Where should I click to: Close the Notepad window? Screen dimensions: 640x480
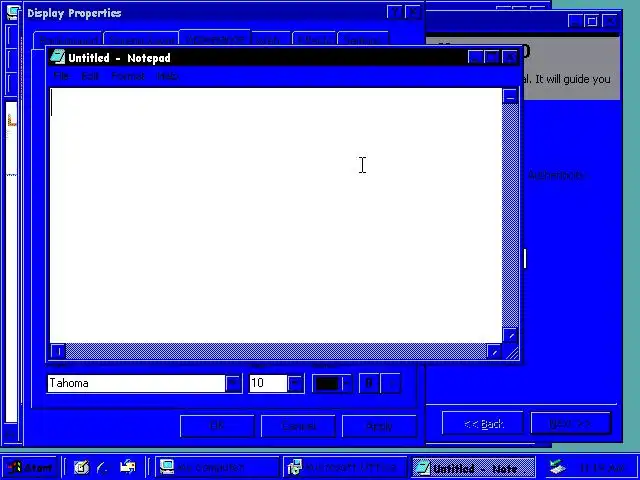(510, 57)
